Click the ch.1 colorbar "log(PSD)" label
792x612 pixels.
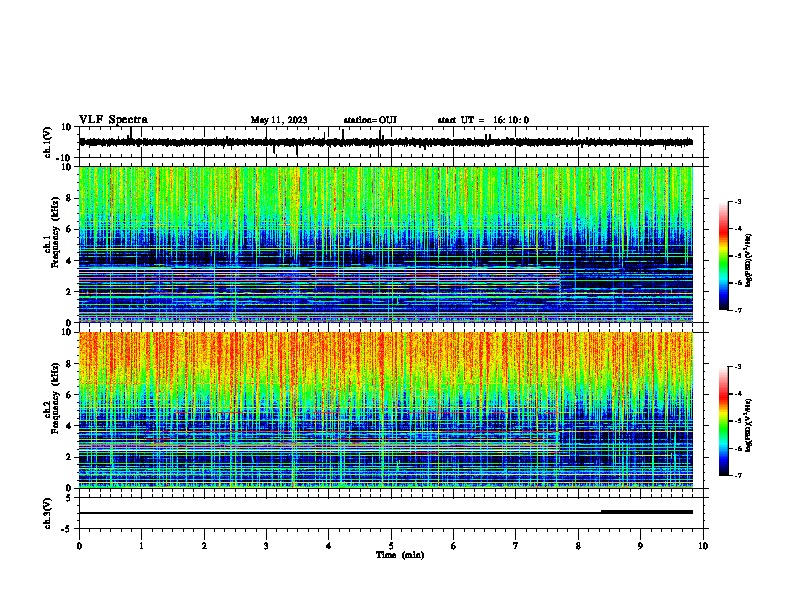tap(748, 261)
